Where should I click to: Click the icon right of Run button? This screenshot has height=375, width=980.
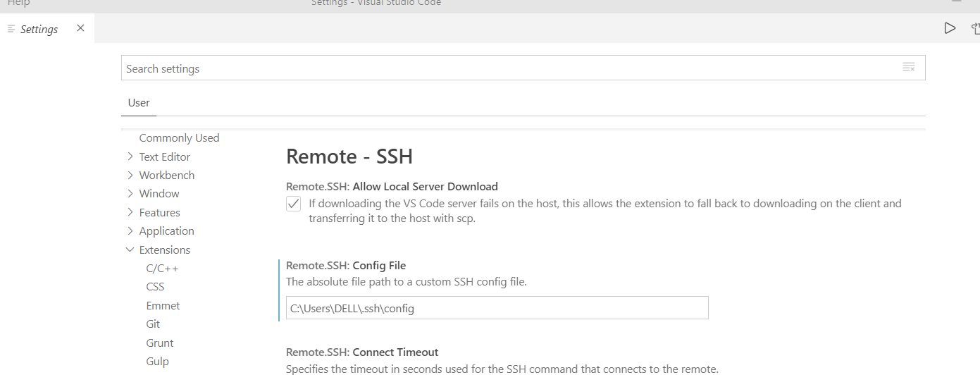(975, 28)
